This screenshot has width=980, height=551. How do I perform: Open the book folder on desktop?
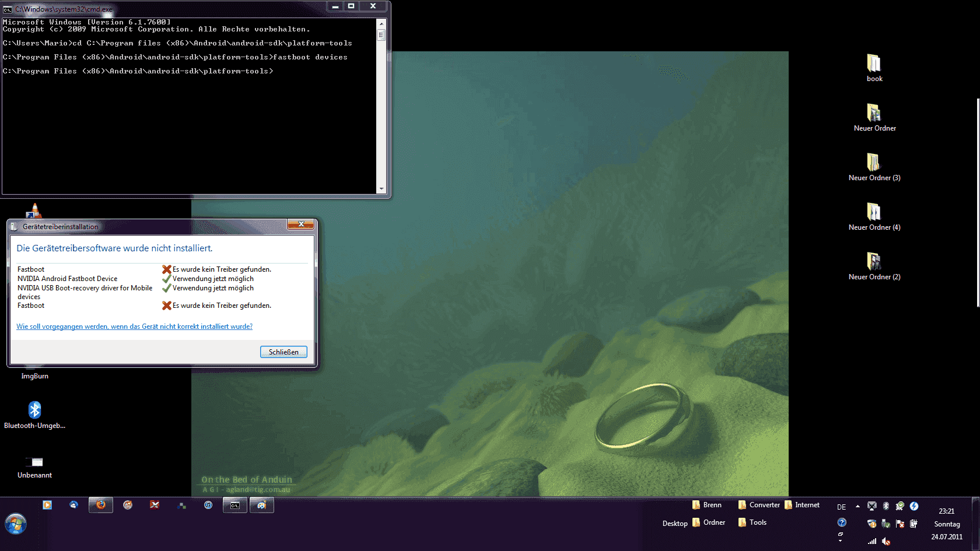874,68
